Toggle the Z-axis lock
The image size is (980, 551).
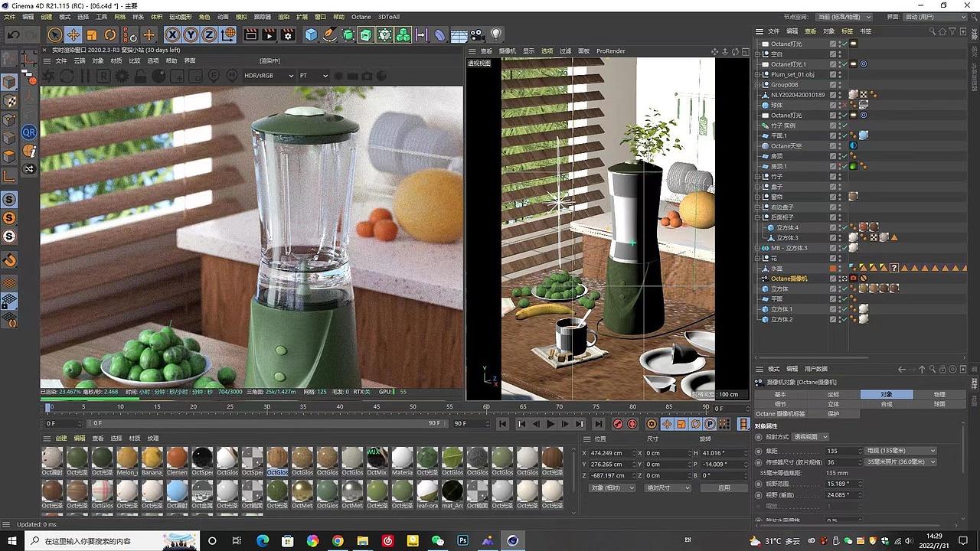click(x=209, y=34)
